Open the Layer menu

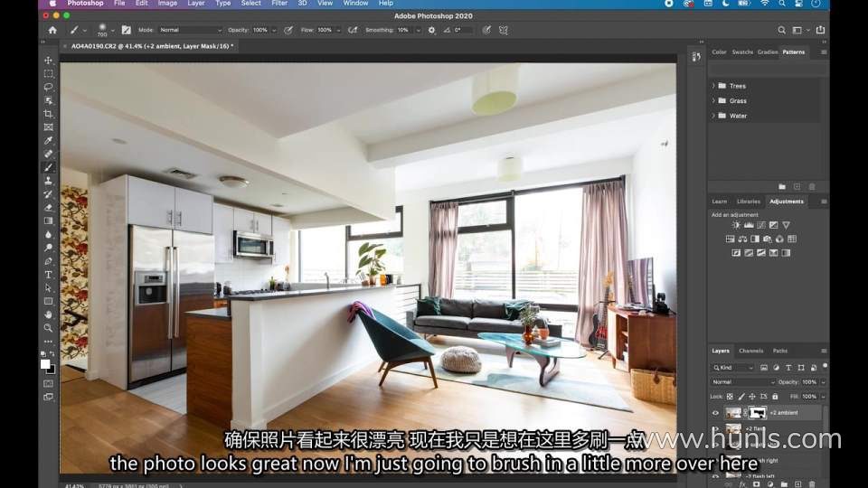[x=196, y=4]
